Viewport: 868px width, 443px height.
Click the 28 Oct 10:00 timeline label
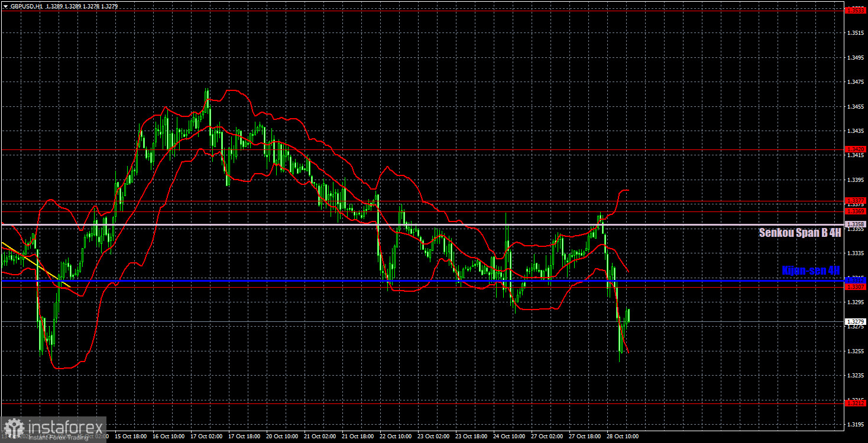click(623, 436)
